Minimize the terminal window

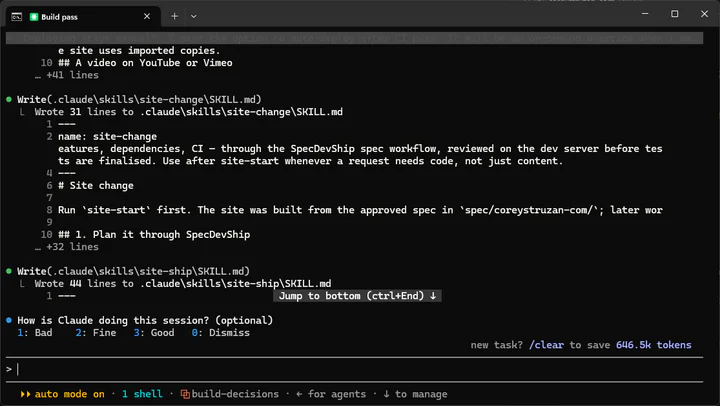click(x=645, y=14)
